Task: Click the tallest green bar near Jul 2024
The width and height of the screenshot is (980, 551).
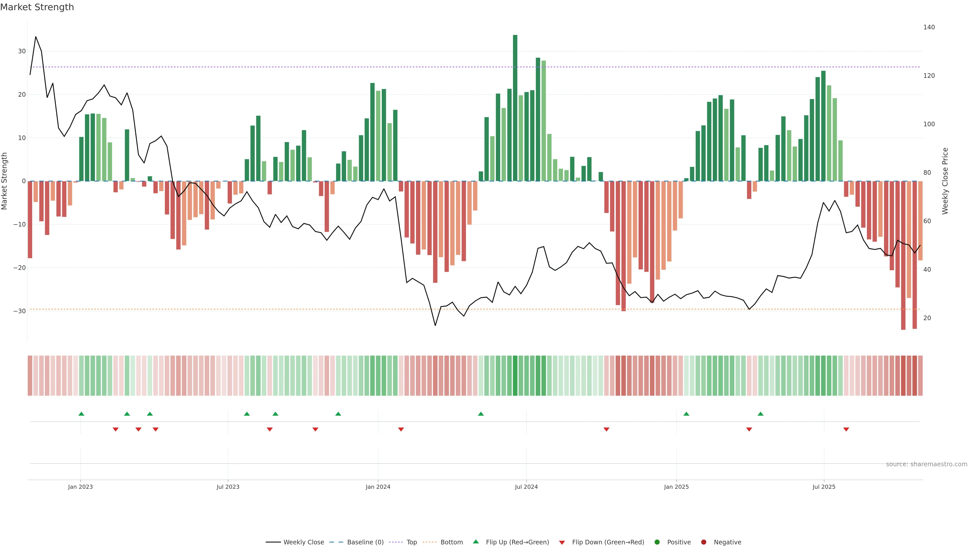Action: (x=515, y=108)
